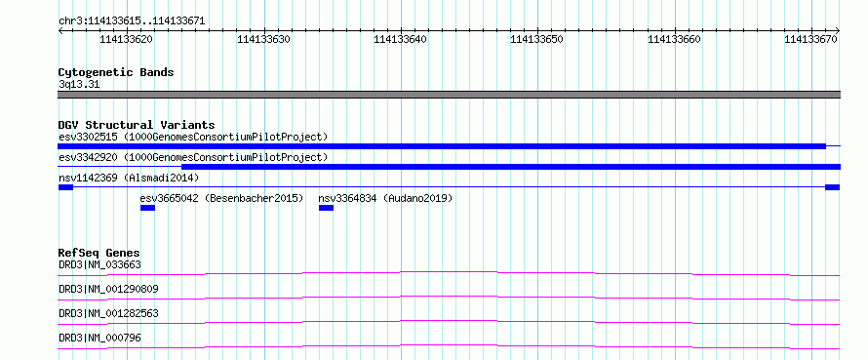Click the esv3302515 variant bar
The height and width of the screenshot is (360, 868).
pos(442,145)
